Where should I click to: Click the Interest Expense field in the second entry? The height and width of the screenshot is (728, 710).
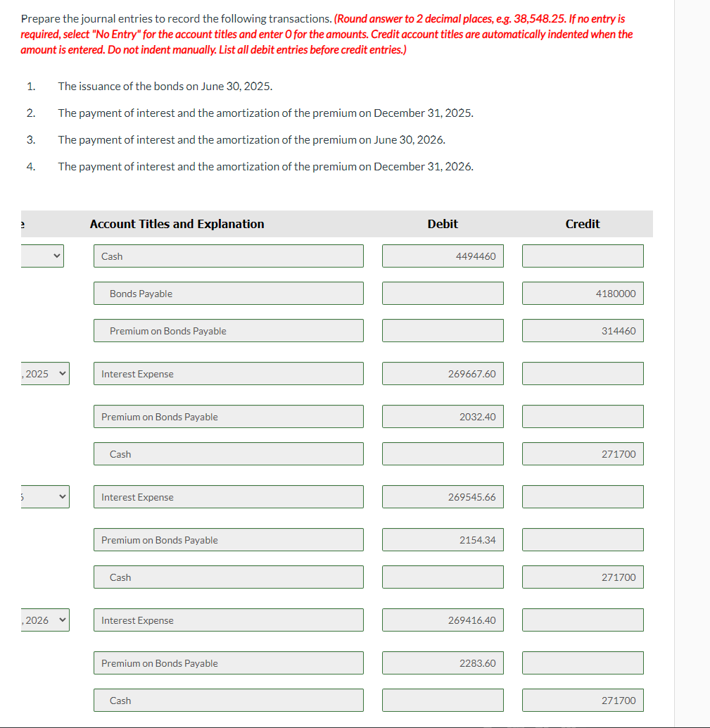point(228,373)
